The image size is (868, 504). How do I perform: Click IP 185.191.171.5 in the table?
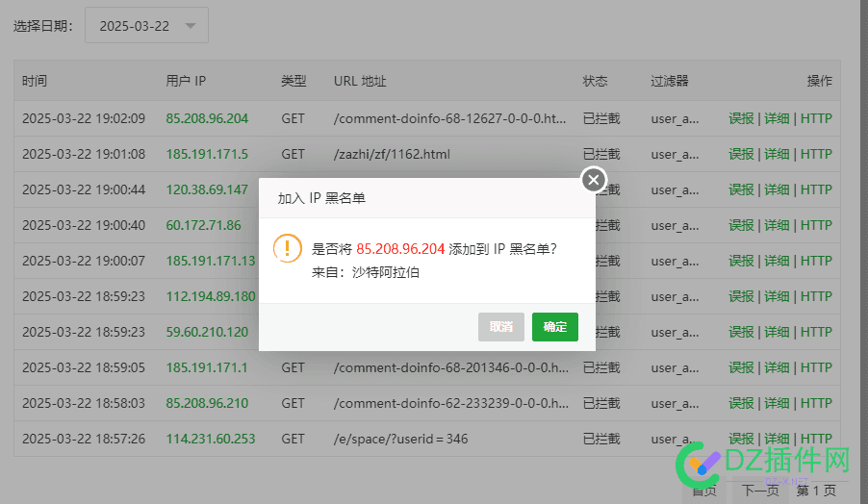click(x=207, y=154)
